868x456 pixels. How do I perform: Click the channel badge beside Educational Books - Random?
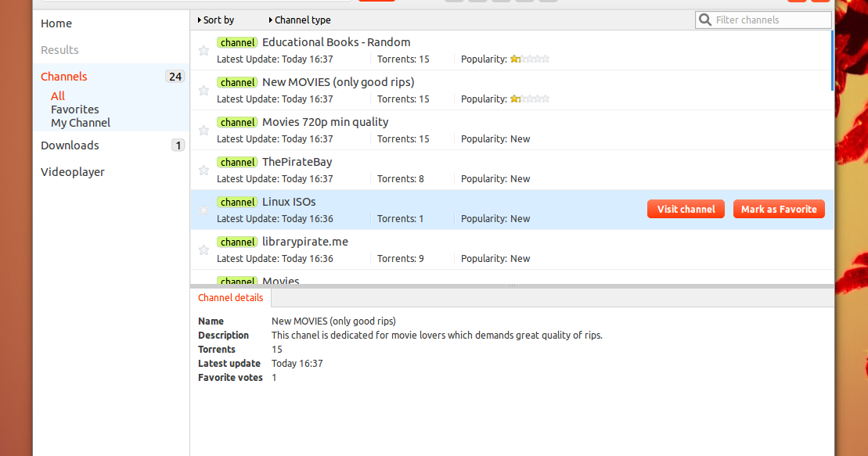(x=237, y=42)
